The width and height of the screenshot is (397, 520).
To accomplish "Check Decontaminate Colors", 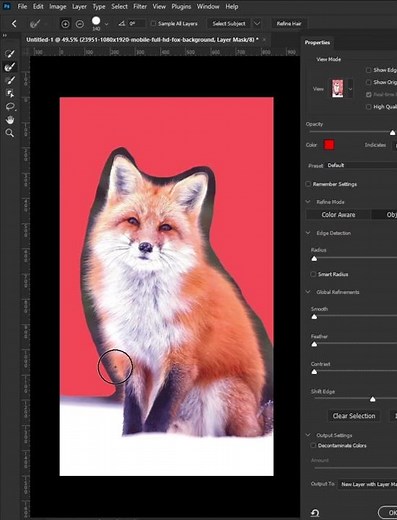I will pyautogui.click(x=313, y=445).
